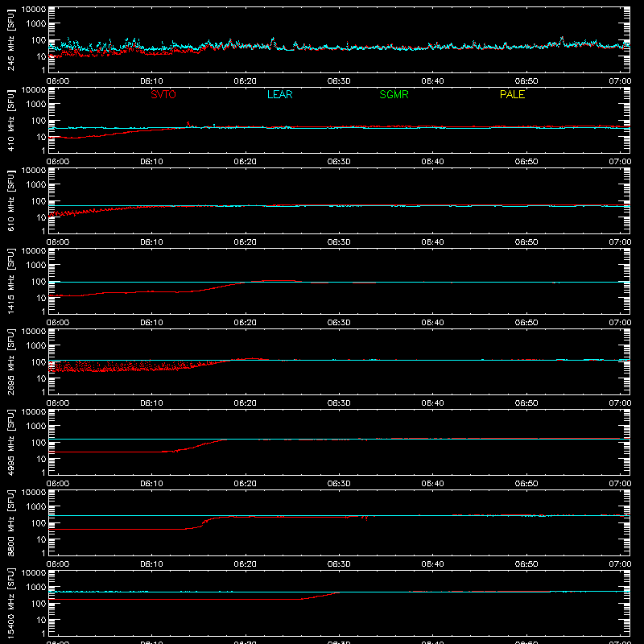
Task: Click the red SVTO station legend label
Action: [163, 94]
